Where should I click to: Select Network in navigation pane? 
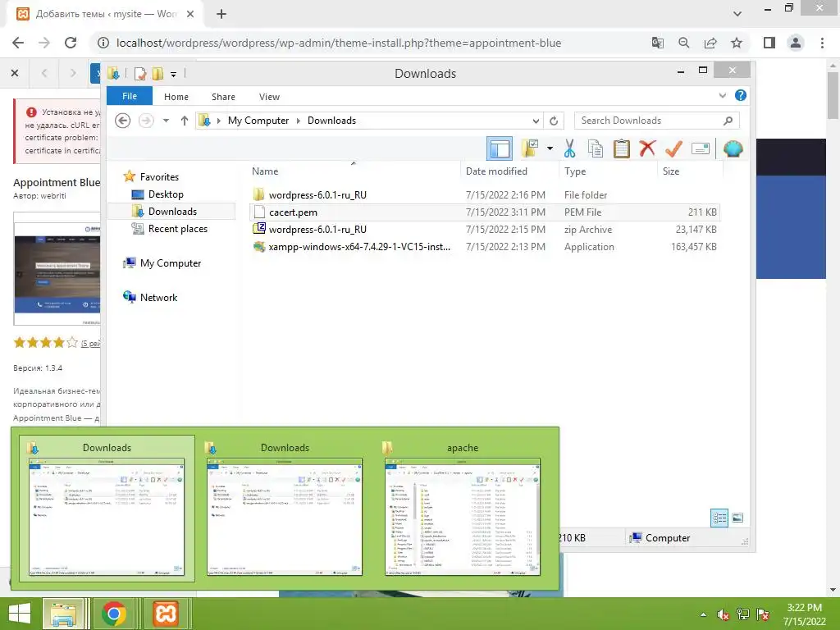click(158, 297)
